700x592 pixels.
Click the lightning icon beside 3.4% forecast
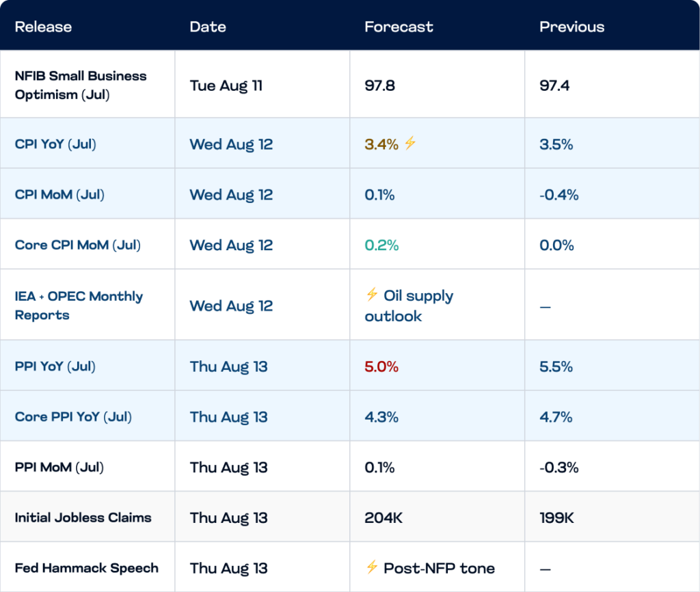tap(410, 143)
